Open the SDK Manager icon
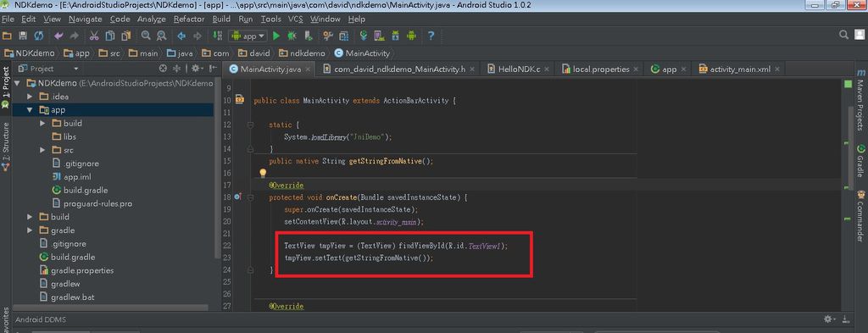This screenshot has height=333, width=868. [395, 36]
